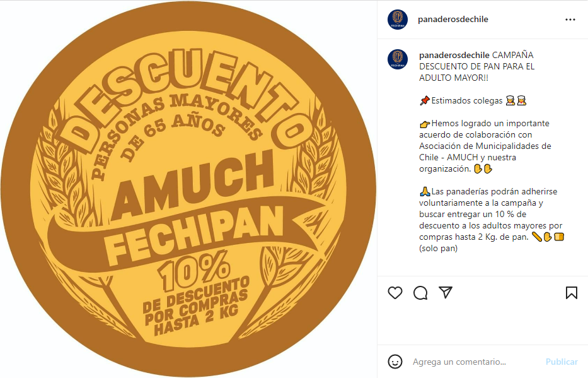588x378 pixels.
Task: Open panaderosdechile username in the header
Action: (453, 19)
